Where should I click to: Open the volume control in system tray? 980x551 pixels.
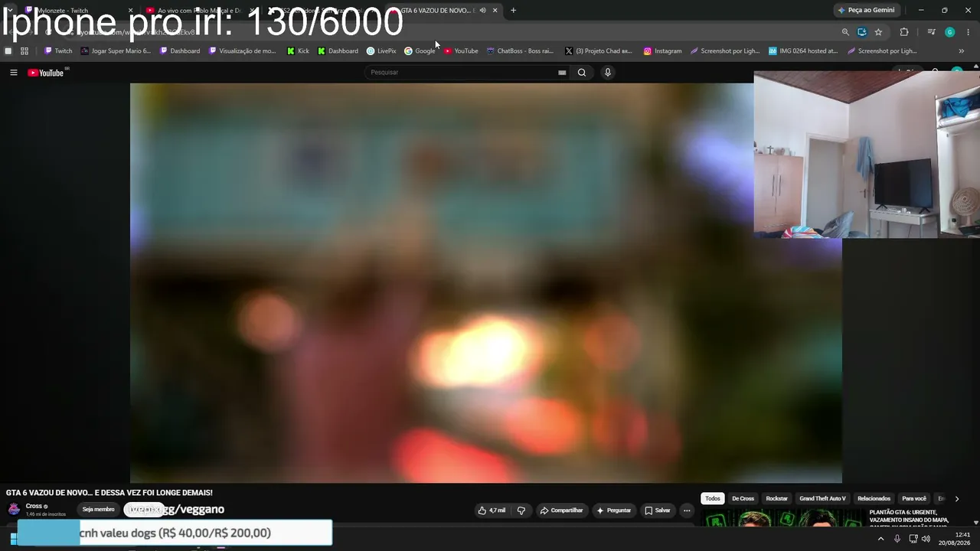pos(926,539)
